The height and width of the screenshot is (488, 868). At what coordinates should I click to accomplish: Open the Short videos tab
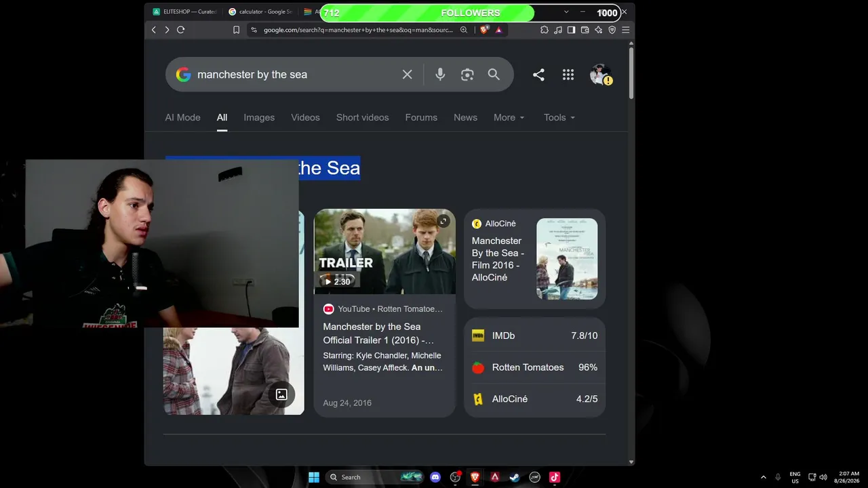[362, 117]
